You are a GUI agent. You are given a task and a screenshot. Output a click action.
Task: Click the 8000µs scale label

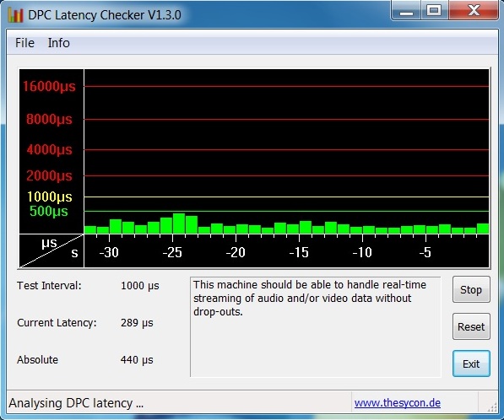49,119
